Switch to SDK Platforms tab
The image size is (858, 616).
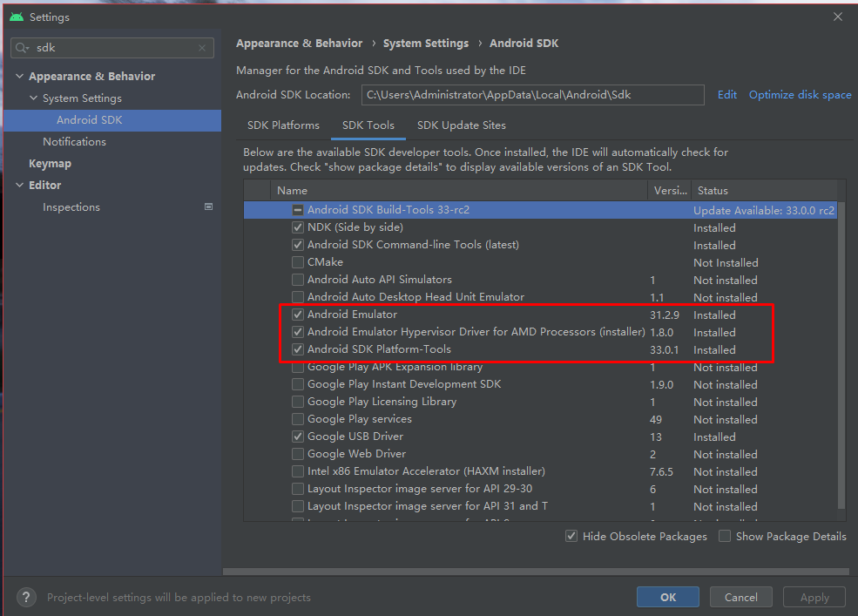pos(283,125)
